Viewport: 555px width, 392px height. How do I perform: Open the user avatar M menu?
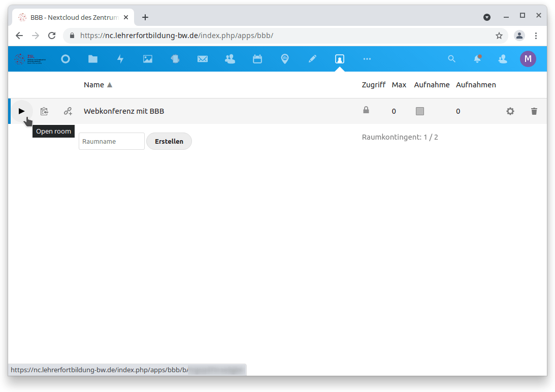[528, 59]
